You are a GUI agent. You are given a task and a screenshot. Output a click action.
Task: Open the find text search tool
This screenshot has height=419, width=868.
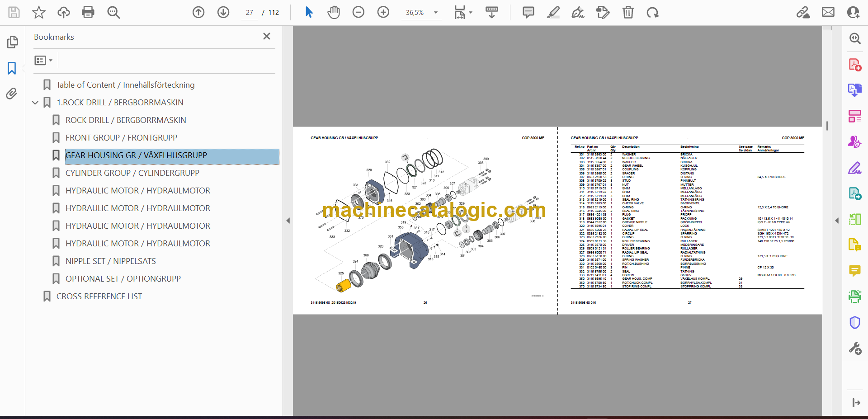pyautogui.click(x=113, y=12)
